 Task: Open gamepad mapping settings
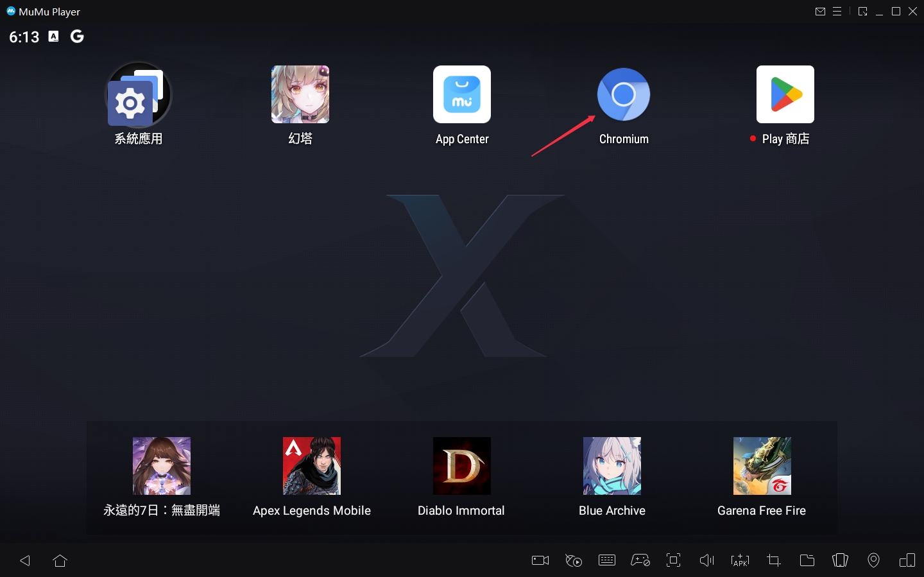640,560
